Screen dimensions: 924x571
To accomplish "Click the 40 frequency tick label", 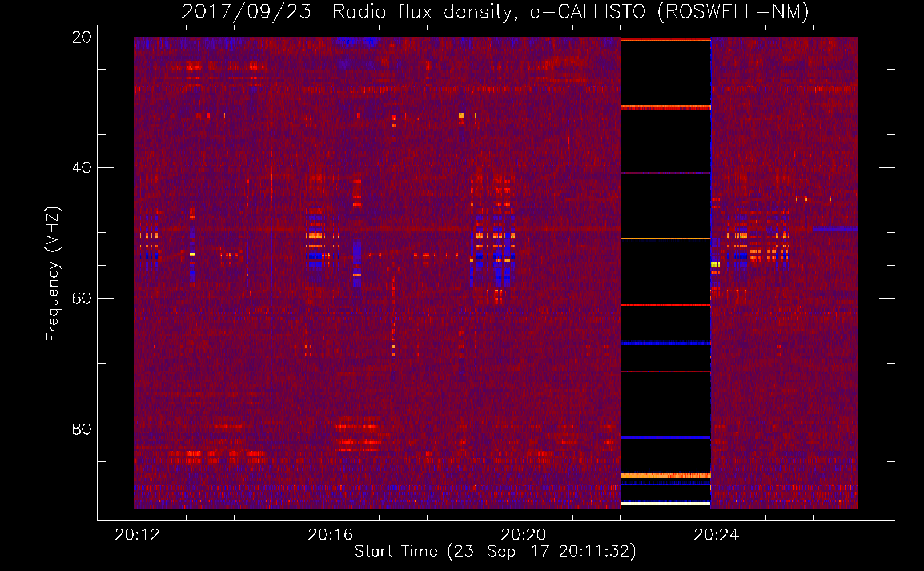I will click(x=82, y=168).
